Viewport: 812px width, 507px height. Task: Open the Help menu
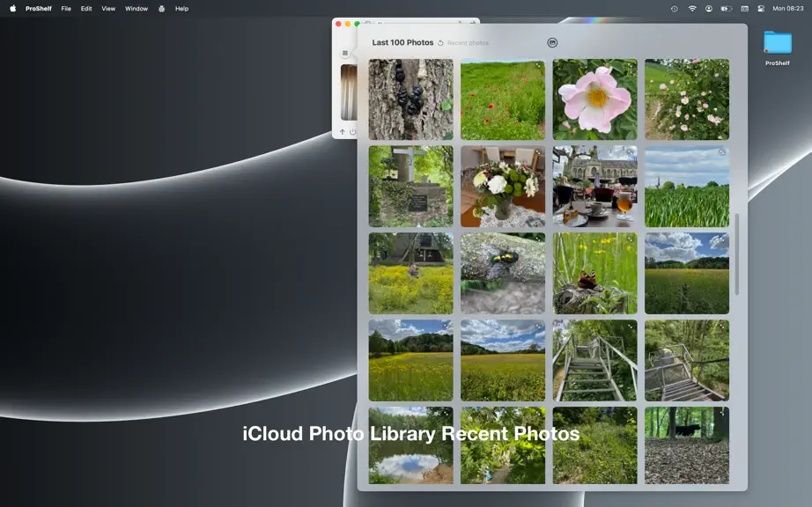click(181, 8)
